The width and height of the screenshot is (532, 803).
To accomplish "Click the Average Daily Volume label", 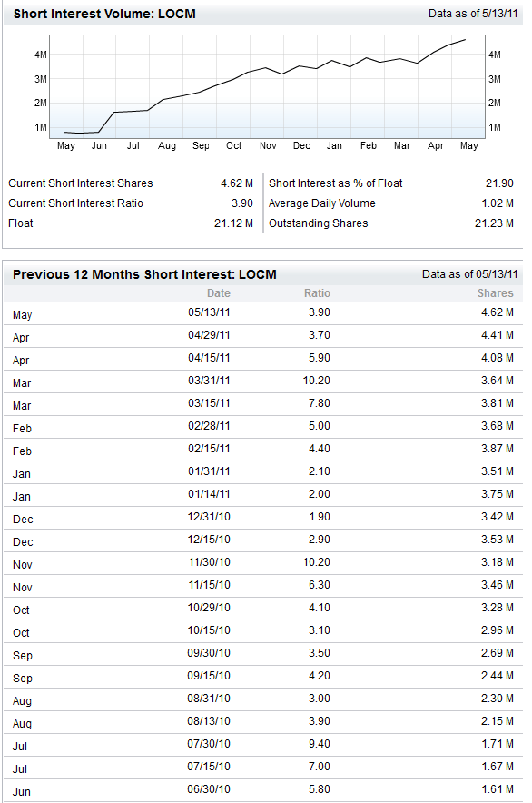I will click(322, 203).
